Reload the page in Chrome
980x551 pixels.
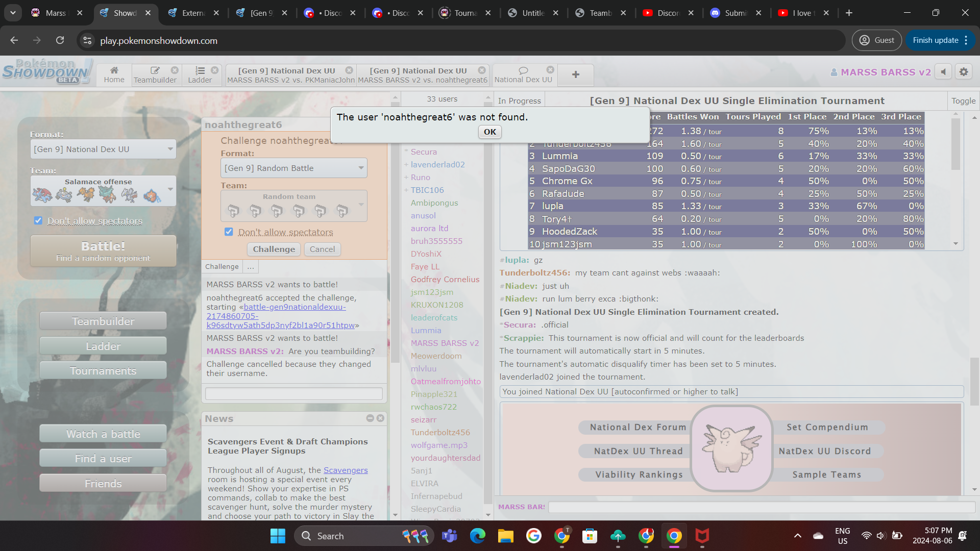(60, 40)
